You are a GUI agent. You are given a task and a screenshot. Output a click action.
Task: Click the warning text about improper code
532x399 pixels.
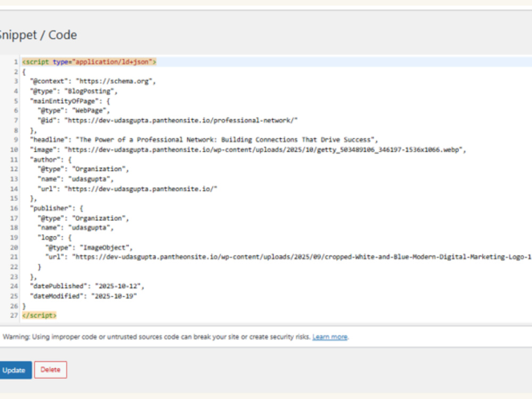click(x=156, y=337)
